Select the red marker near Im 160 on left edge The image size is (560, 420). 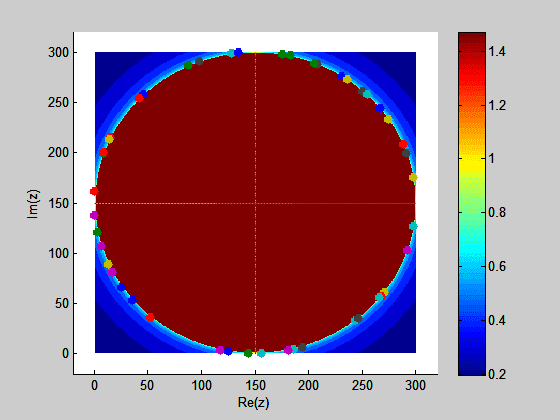tap(94, 191)
